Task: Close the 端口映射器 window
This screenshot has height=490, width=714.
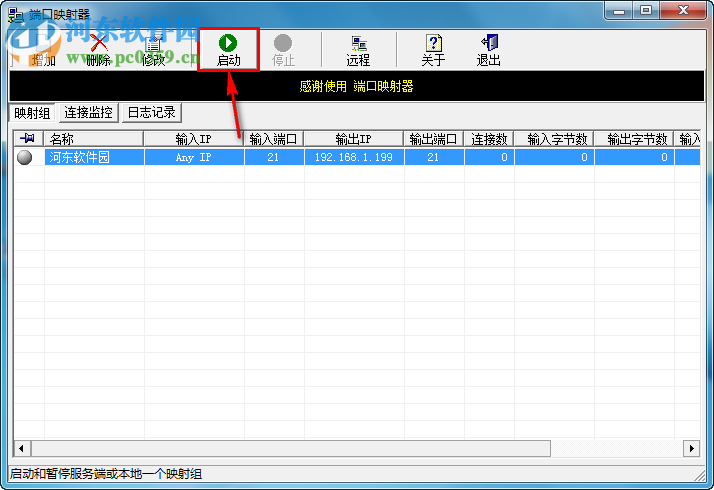Action: coord(683,10)
